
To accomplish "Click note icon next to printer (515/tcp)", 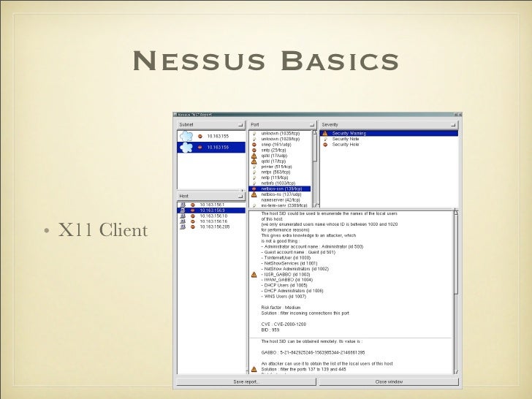I will tap(254, 167).
